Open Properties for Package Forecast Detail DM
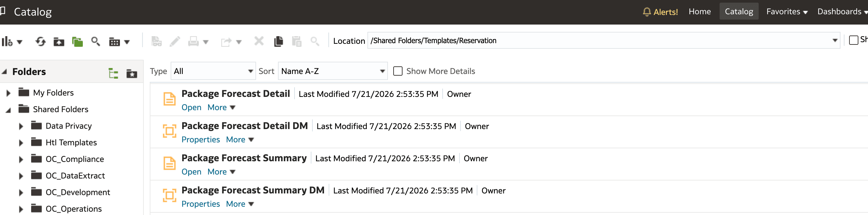The image size is (868, 215). pos(200,139)
